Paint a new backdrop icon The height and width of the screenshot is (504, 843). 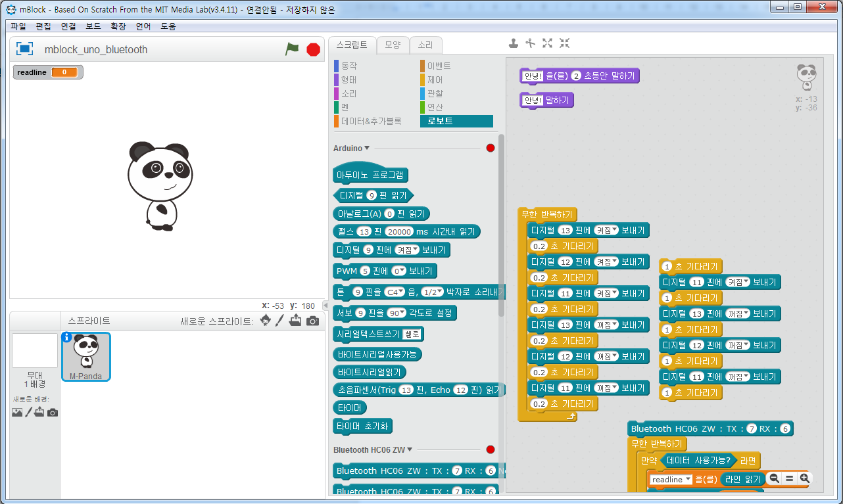tap(28, 412)
